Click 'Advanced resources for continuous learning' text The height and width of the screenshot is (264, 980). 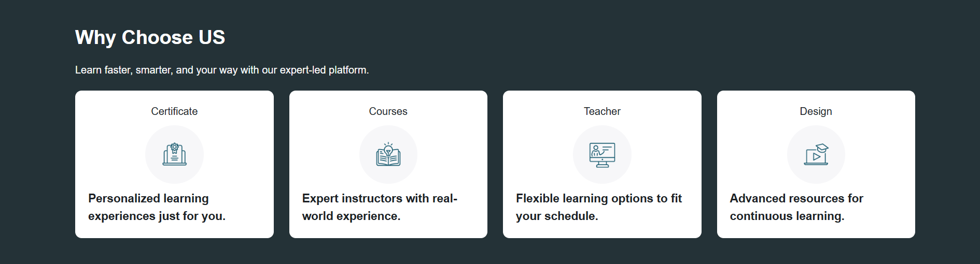(796, 207)
